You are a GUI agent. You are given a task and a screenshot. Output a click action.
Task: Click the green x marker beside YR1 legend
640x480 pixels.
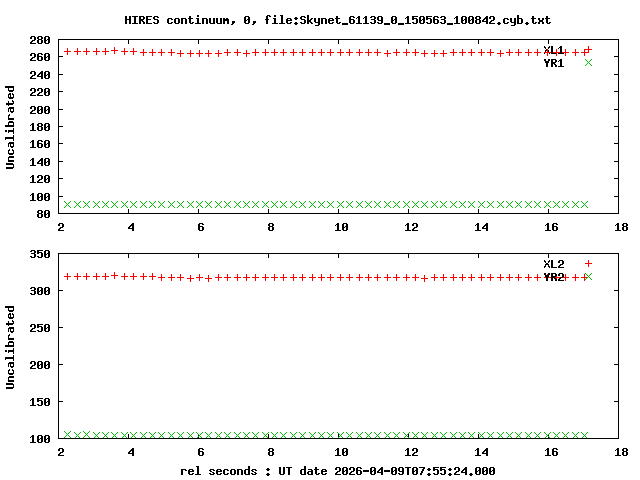pos(588,63)
